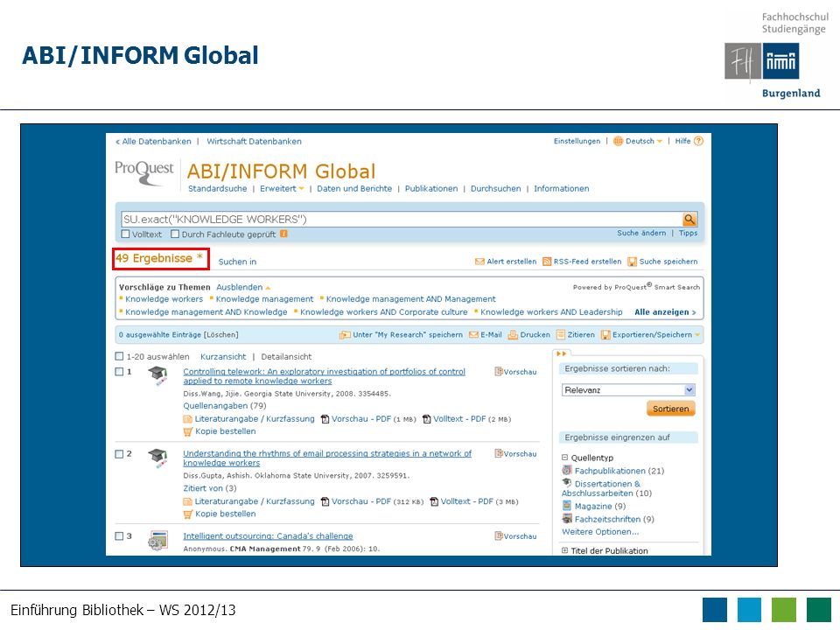Click the dissertation cap icon for result 2
The width and height of the screenshot is (840, 630).
point(157,458)
